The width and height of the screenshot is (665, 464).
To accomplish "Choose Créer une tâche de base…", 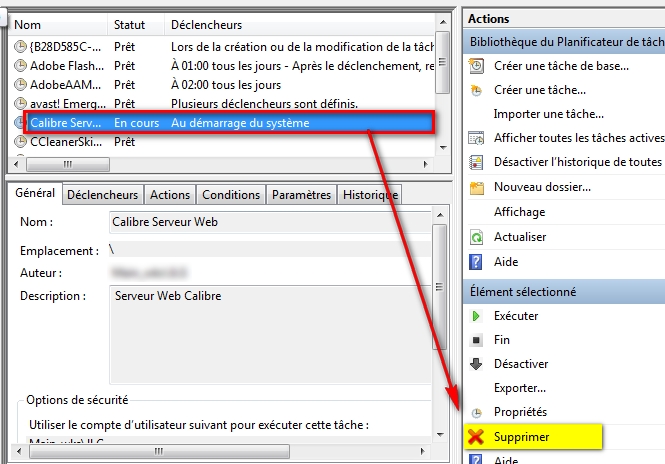I will (x=561, y=66).
